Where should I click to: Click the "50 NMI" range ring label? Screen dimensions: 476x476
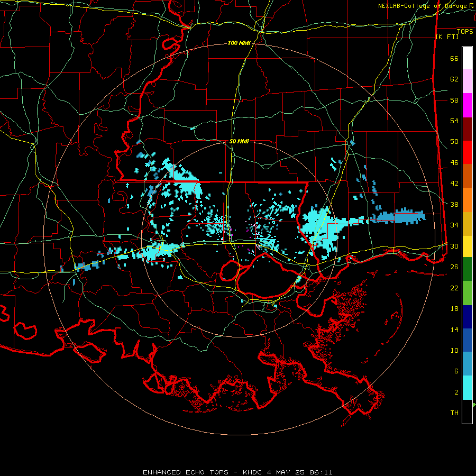239,141
